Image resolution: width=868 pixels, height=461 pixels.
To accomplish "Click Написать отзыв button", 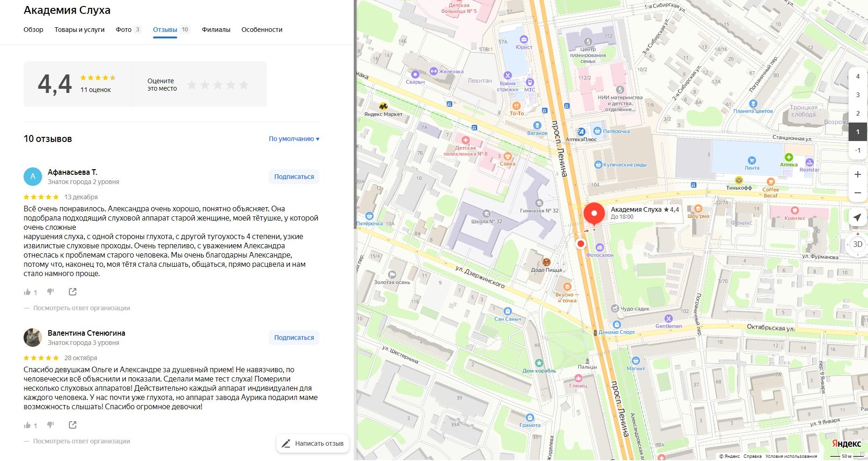I will 313,443.
